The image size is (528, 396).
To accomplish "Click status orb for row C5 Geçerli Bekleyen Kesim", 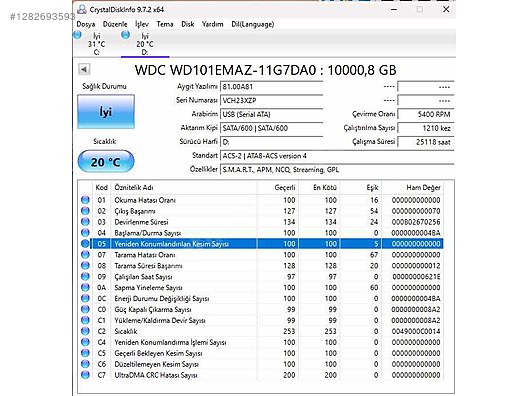I will click(x=86, y=353).
